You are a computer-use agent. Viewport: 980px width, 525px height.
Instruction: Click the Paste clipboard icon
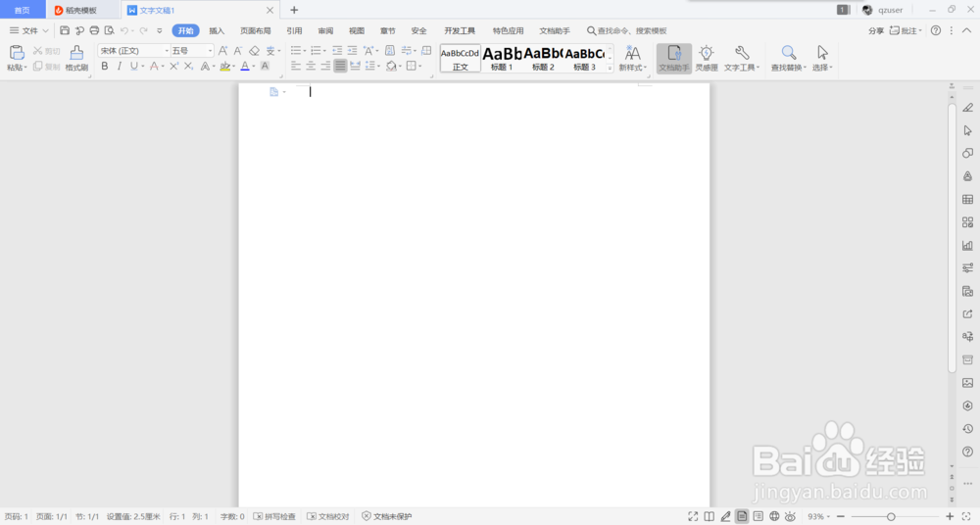tap(17, 53)
